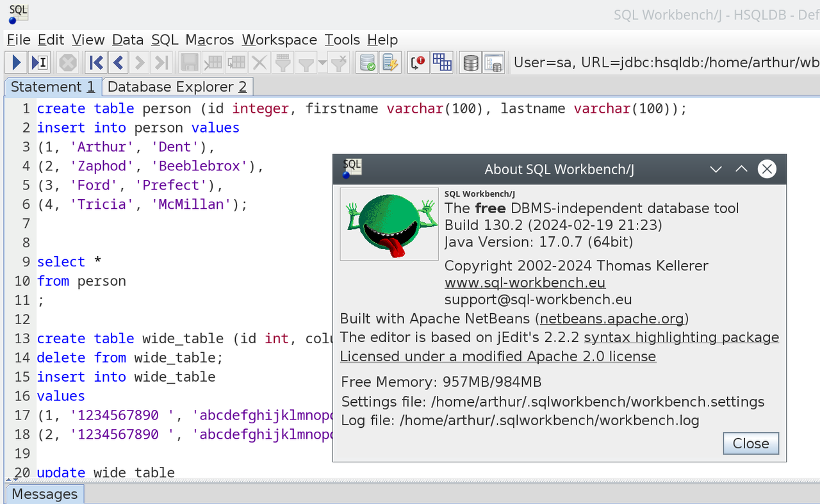Screen dimensions: 820x504
Task: Collapse the About dialog with the down chevron
Action: click(x=716, y=169)
